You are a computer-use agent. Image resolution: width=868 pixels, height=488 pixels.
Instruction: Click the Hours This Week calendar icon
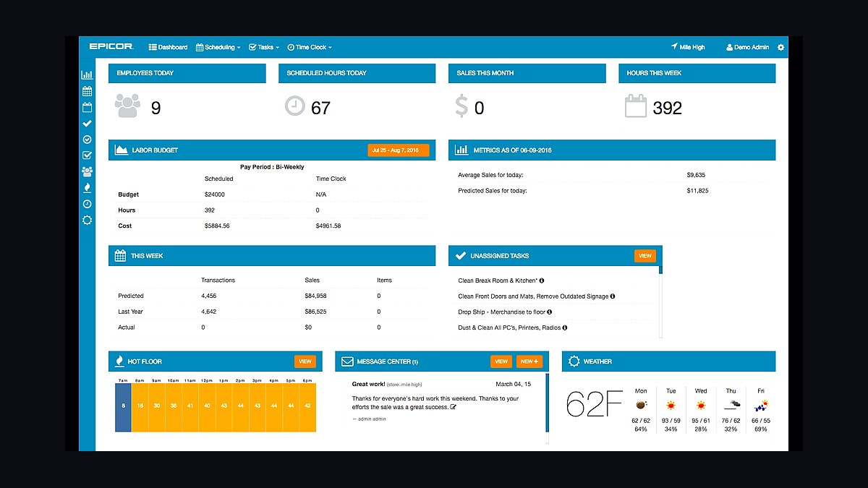pyautogui.click(x=635, y=107)
